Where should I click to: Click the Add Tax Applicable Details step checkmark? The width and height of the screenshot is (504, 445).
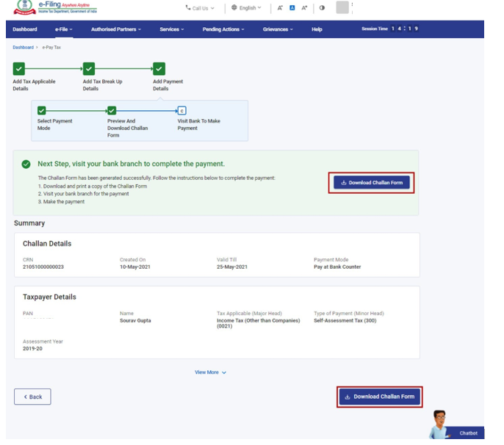[x=19, y=69]
